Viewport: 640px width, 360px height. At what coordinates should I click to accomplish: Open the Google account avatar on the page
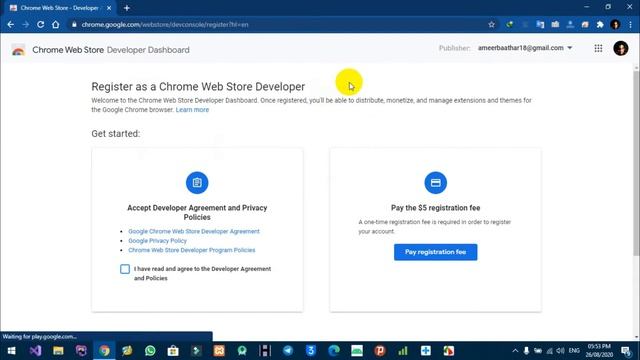click(x=621, y=48)
